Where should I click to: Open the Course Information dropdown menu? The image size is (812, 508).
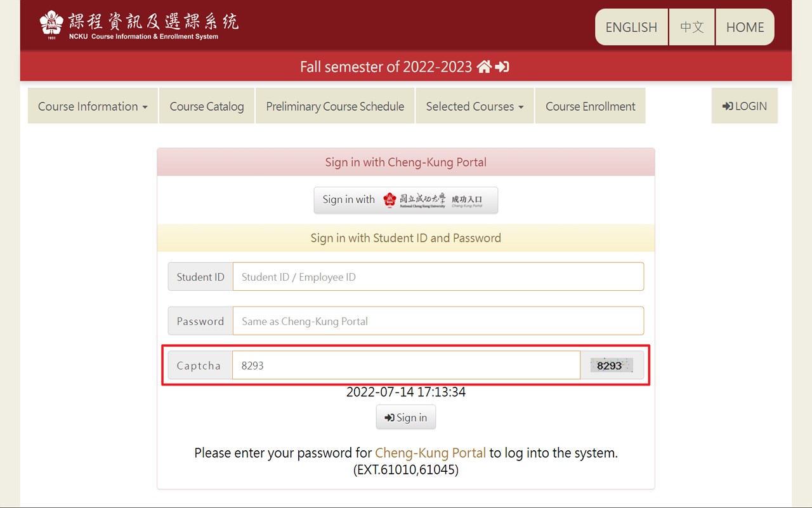93,106
